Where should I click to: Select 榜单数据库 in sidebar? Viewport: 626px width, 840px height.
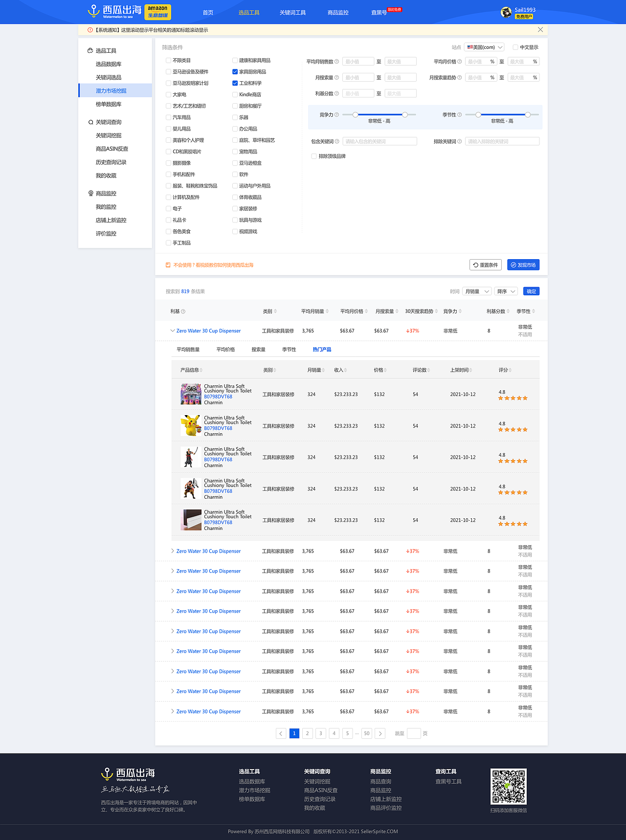[109, 104]
